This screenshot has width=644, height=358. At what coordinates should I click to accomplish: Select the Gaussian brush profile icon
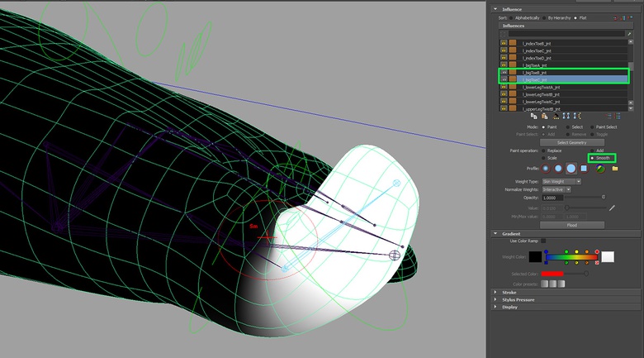(x=546, y=169)
